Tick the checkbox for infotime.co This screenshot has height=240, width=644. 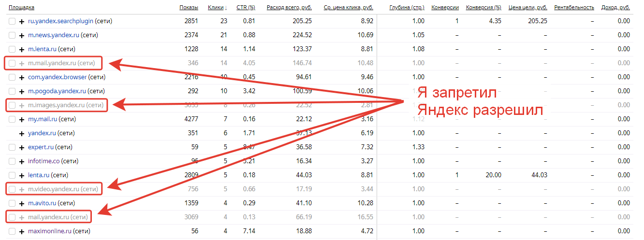tap(12, 161)
